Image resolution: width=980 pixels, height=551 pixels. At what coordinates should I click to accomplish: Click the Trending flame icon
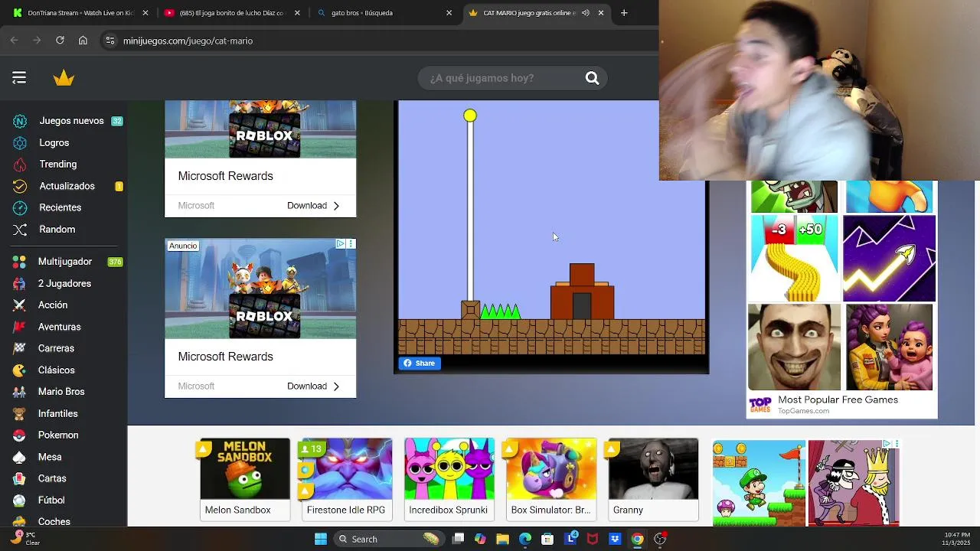20,164
